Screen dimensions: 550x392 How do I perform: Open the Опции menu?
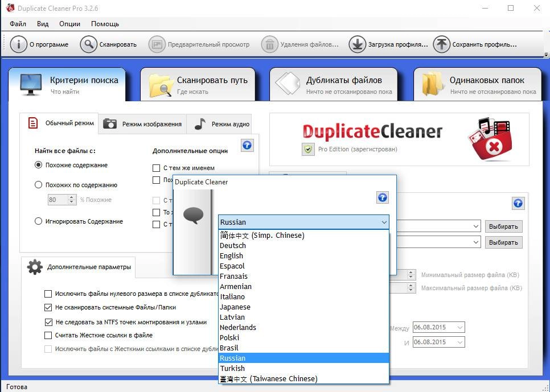pos(70,24)
